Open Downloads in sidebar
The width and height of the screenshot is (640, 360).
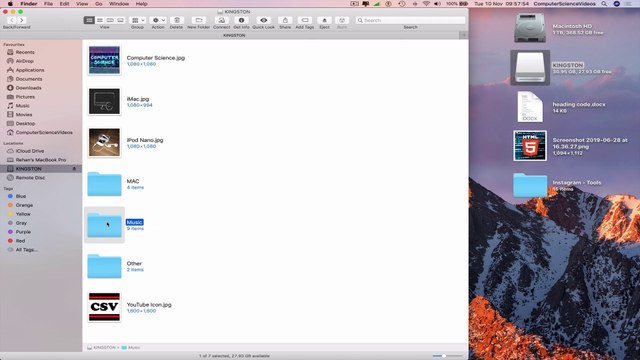coord(28,88)
